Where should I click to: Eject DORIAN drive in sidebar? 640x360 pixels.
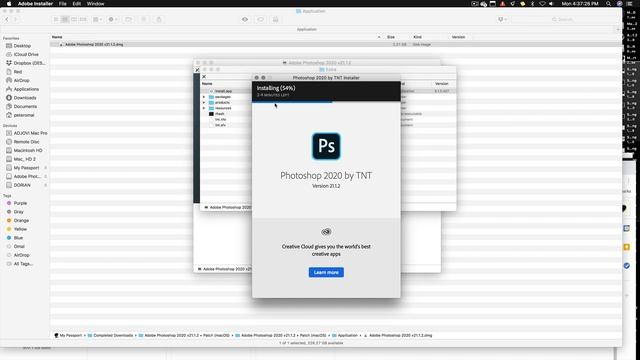(45, 185)
